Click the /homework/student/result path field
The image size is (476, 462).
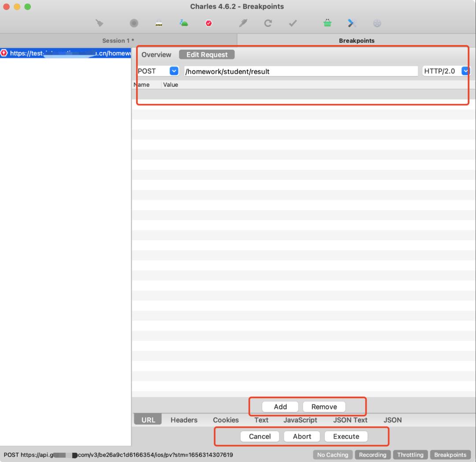(x=301, y=71)
